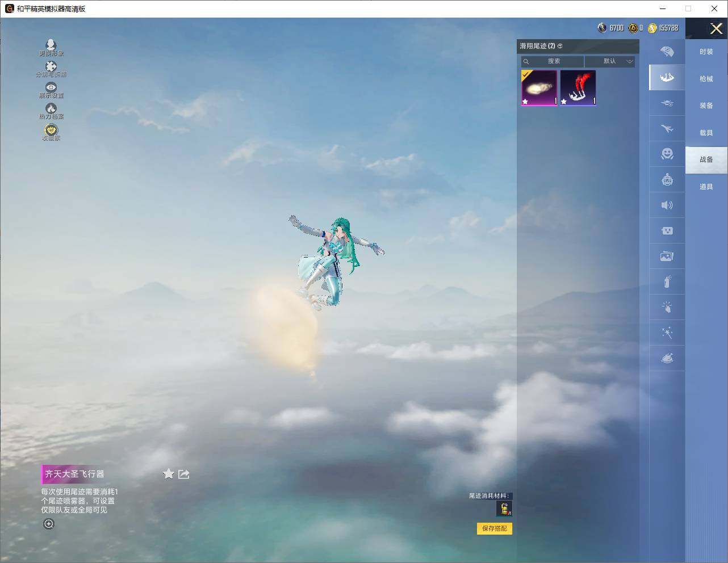The width and height of the screenshot is (728, 563).
Task: Expand the 默认 sort dropdown
Action: click(x=610, y=61)
